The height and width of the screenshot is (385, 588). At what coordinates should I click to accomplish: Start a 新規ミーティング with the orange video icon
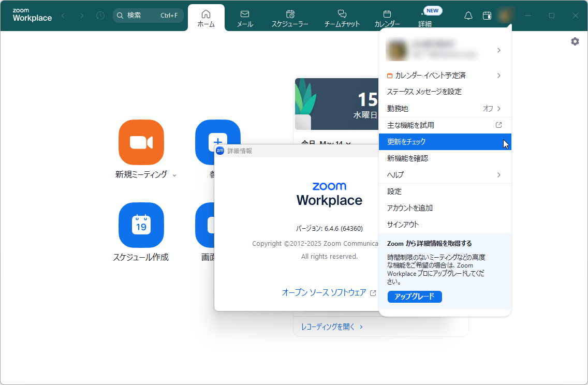(141, 142)
